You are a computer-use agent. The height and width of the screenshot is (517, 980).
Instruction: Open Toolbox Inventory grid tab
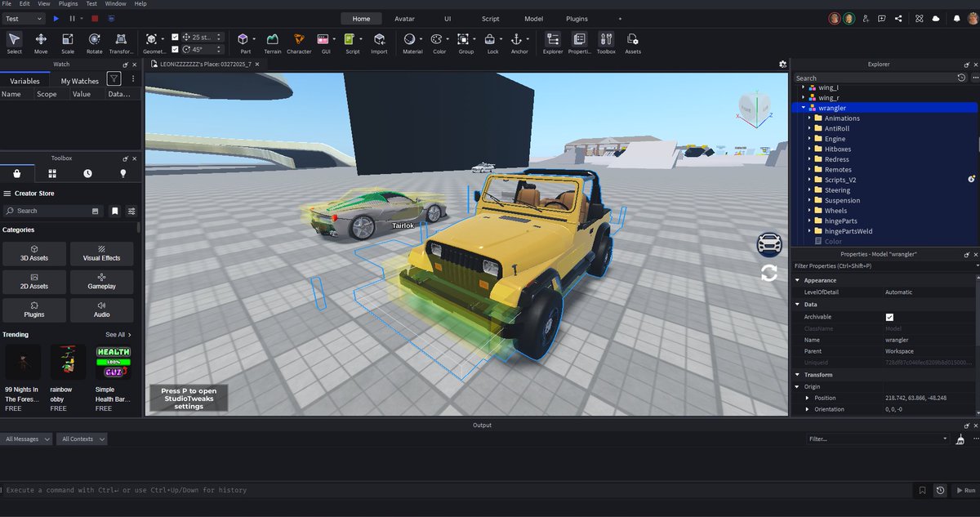click(52, 174)
